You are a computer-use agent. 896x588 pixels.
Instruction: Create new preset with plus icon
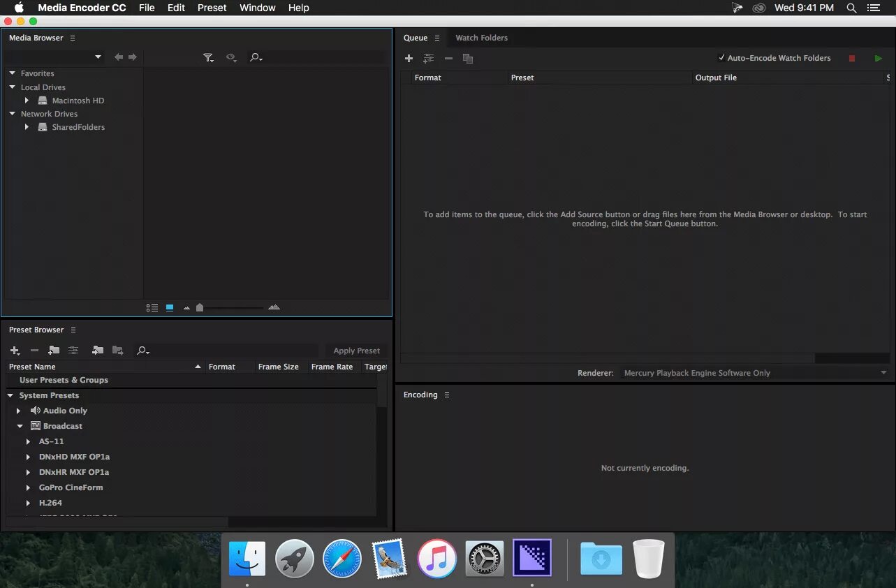point(15,351)
